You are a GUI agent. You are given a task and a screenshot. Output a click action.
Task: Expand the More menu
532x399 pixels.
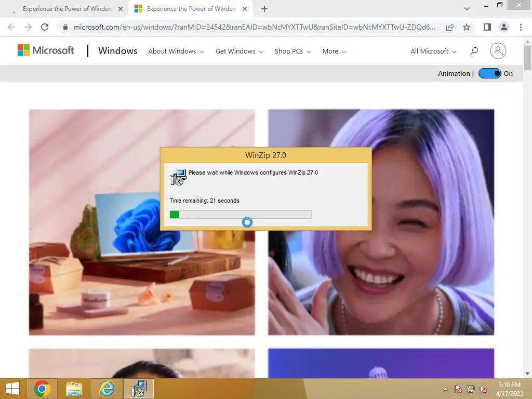tap(334, 51)
